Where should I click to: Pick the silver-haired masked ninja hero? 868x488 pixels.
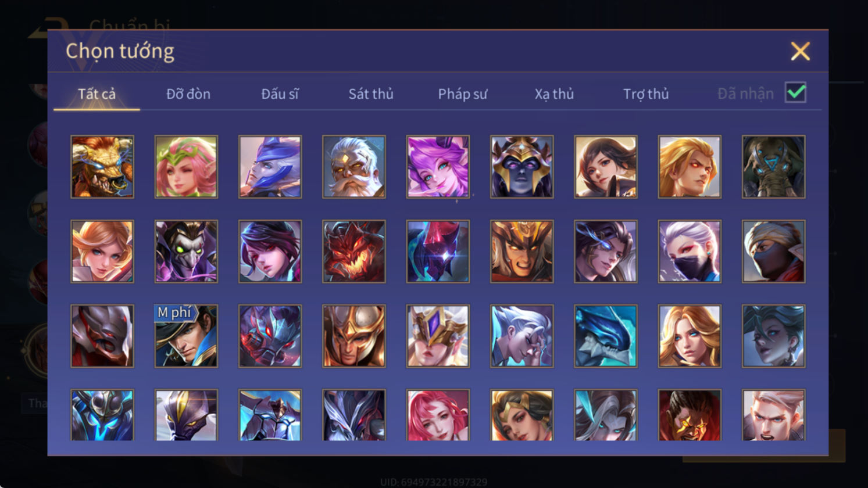(690, 252)
